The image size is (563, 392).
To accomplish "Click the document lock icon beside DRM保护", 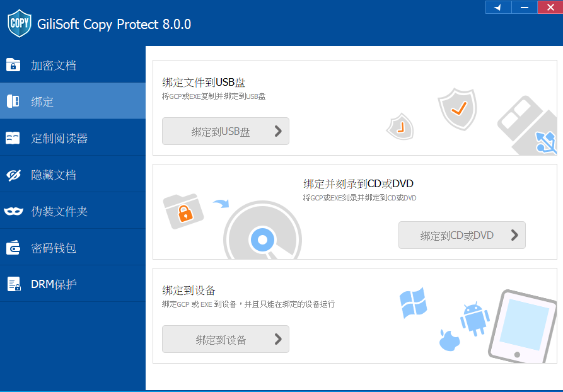I will click(x=14, y=284).
